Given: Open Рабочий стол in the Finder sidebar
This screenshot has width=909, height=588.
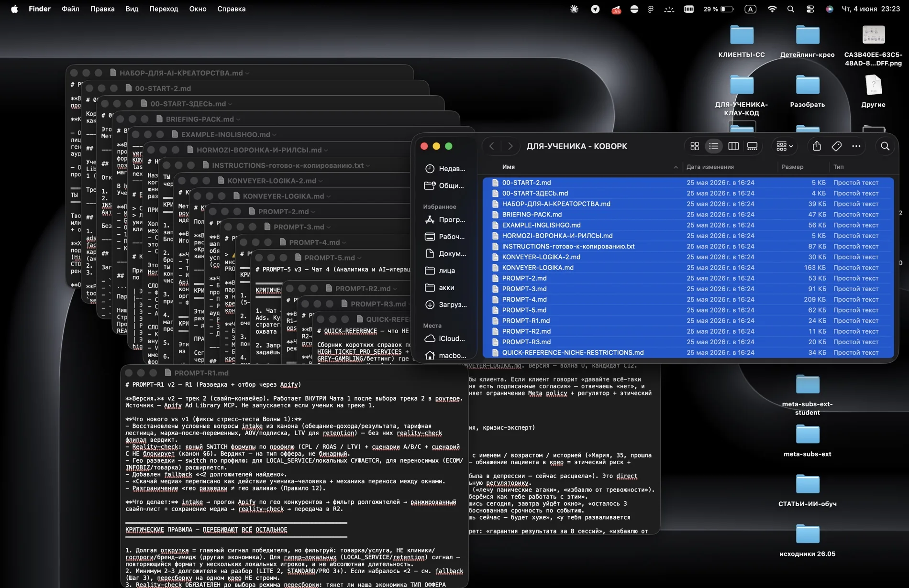Looking at the screenshot, I should (445, 237).
